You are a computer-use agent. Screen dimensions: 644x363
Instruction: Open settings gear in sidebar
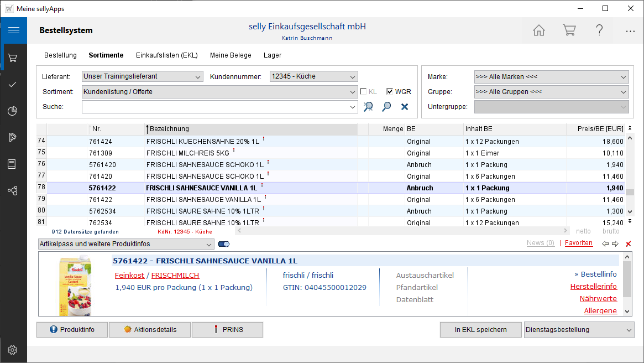pos(13,350)
